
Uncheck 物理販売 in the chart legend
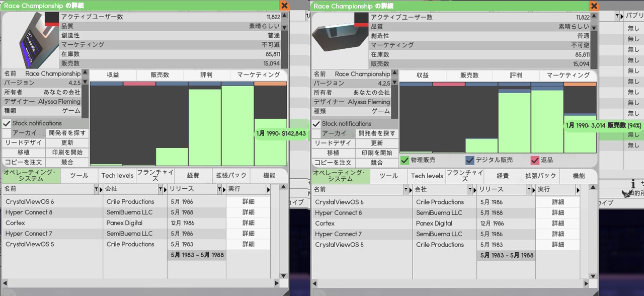(405, 160)
